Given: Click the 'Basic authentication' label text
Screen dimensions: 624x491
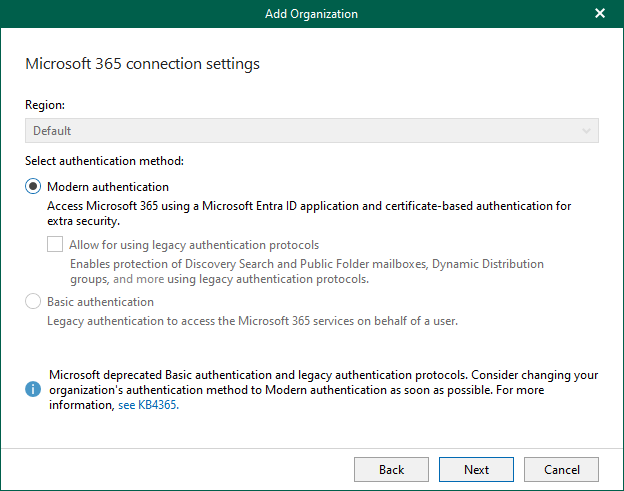Looking at the screenshot, I should click(100, 301).
